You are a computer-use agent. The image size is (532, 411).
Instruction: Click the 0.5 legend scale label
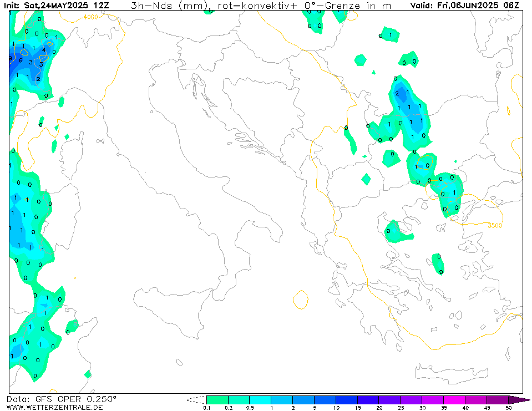click(x=250, y=408)
